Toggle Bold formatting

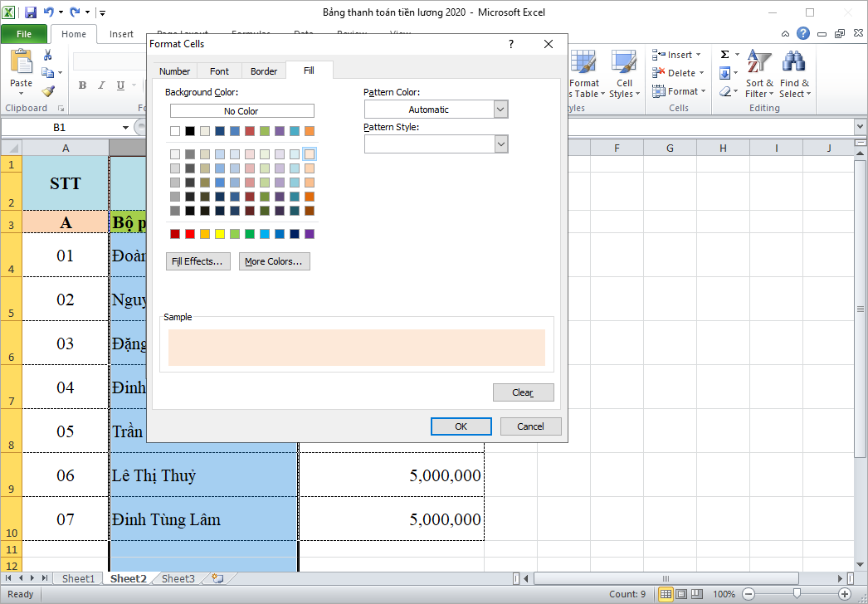(x=82, y=85)
